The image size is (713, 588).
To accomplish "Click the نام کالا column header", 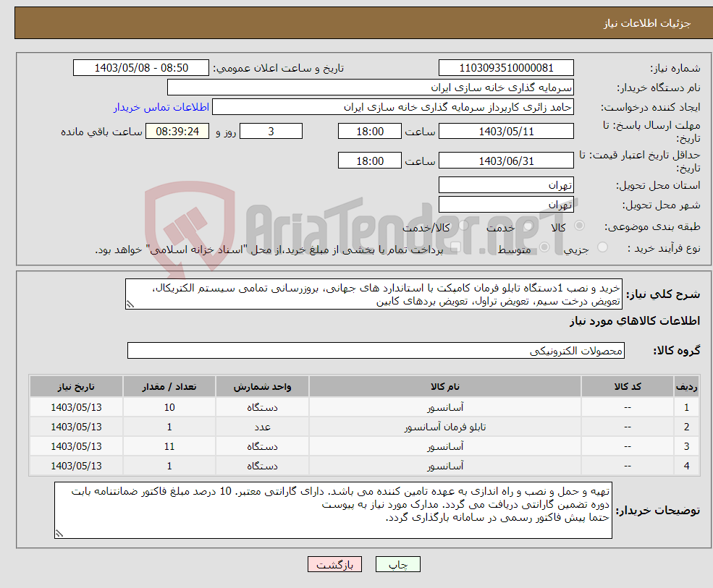I will (445, 387).
